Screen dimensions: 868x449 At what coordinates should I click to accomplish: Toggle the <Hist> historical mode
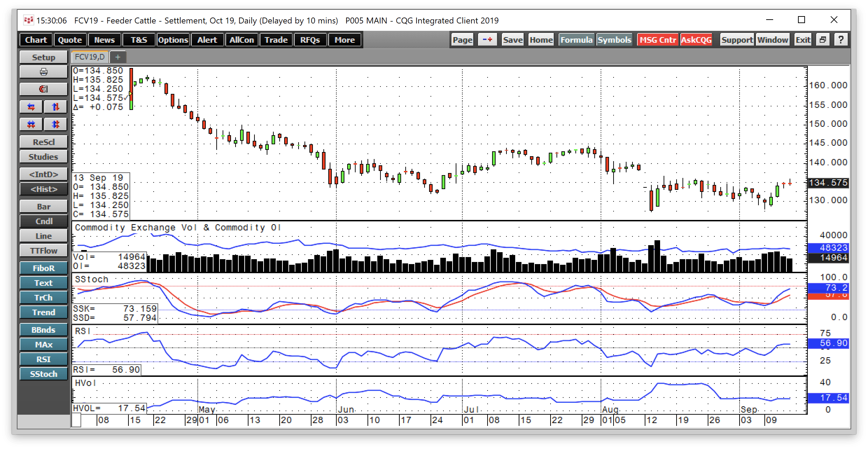[x=43, y=189]
